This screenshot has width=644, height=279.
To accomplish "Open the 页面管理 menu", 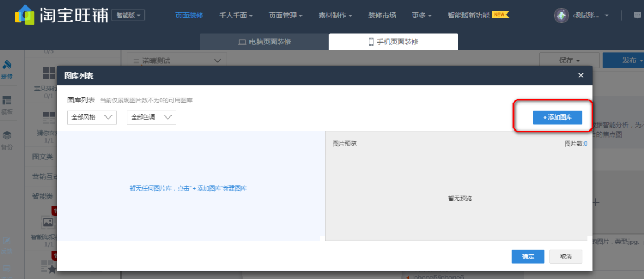I will coord(285,15).
